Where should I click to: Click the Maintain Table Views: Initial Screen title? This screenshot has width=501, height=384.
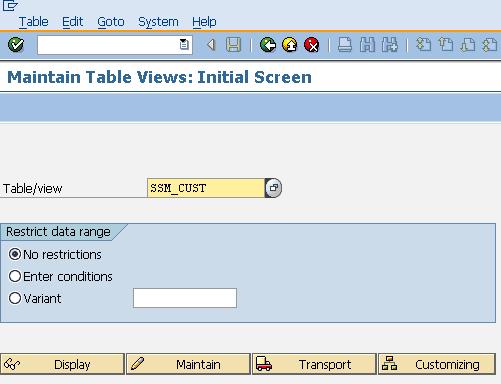coord(159,77)
